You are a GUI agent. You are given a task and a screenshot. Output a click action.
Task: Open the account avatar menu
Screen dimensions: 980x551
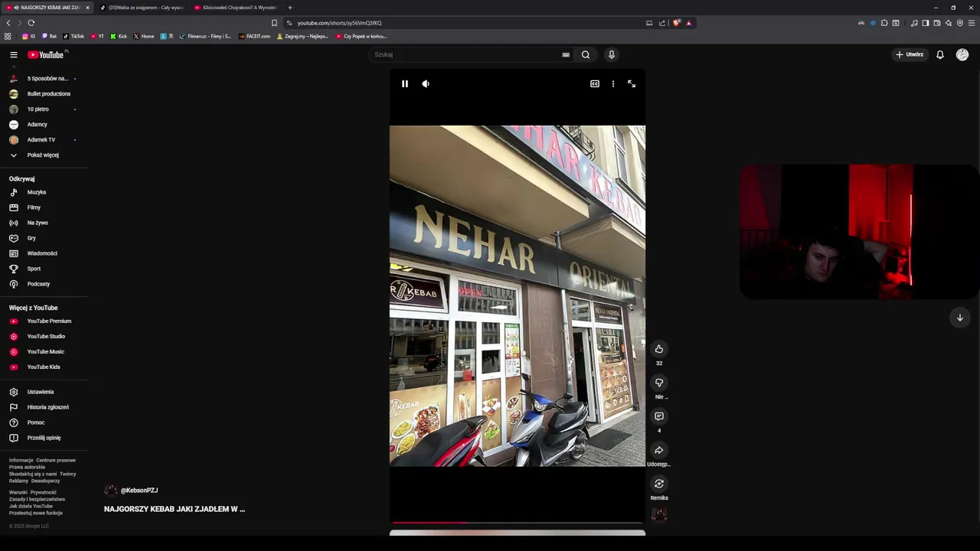coord(962,54)
